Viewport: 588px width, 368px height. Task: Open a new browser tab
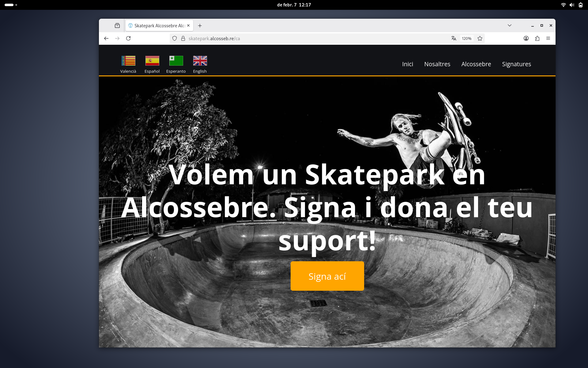(200, 26)
